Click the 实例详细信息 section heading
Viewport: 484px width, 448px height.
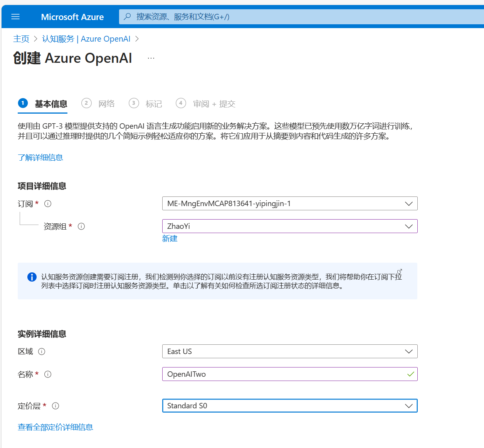click(x=42, y=334)
